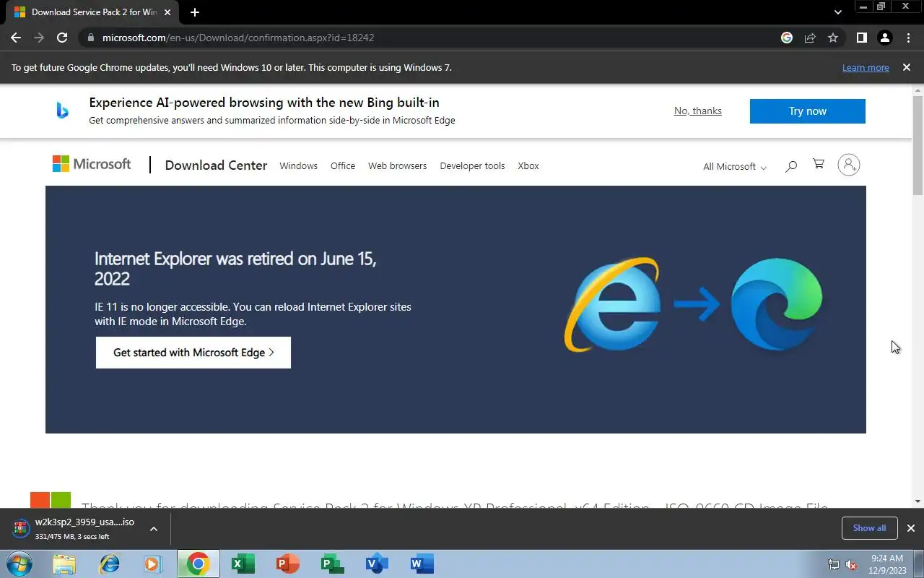924x578 pixels.
Task: Click the w2k3sp2 iso download item
Action: coord(76,529)
